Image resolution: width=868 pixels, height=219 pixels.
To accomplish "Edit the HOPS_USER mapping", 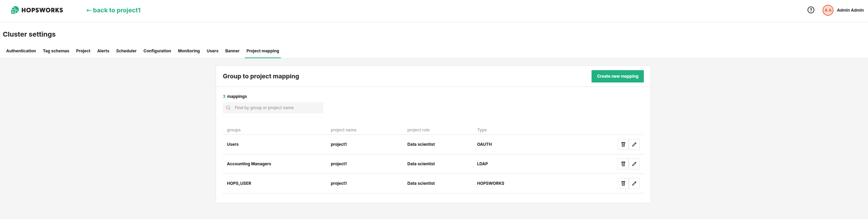I will tap(634, 183).
